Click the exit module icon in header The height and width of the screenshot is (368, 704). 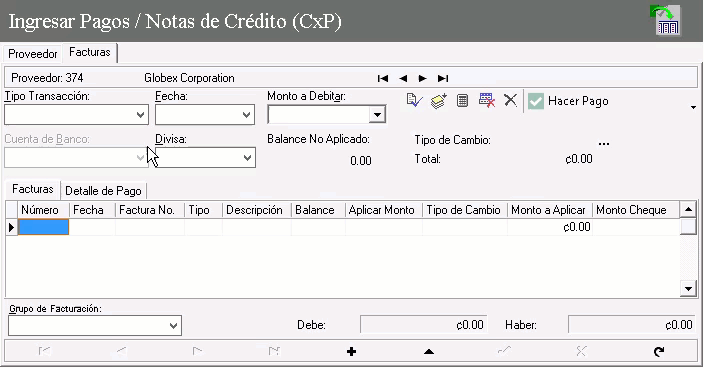[x=666, y=21]
